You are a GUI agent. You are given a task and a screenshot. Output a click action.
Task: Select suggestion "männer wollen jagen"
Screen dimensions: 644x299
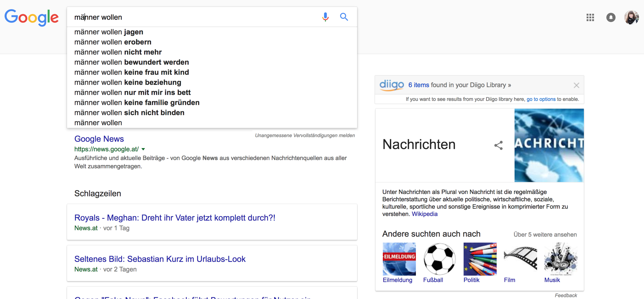point(109,32)
